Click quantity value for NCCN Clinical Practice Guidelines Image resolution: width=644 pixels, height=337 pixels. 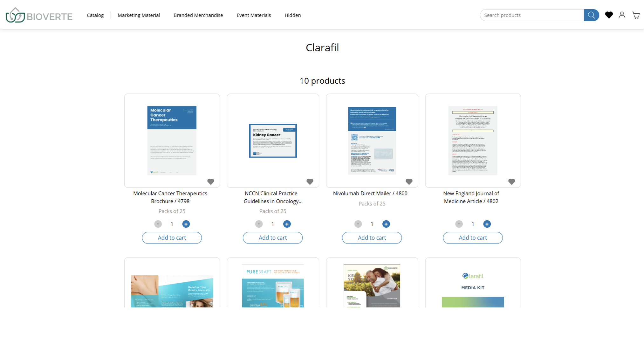(273, 224)
